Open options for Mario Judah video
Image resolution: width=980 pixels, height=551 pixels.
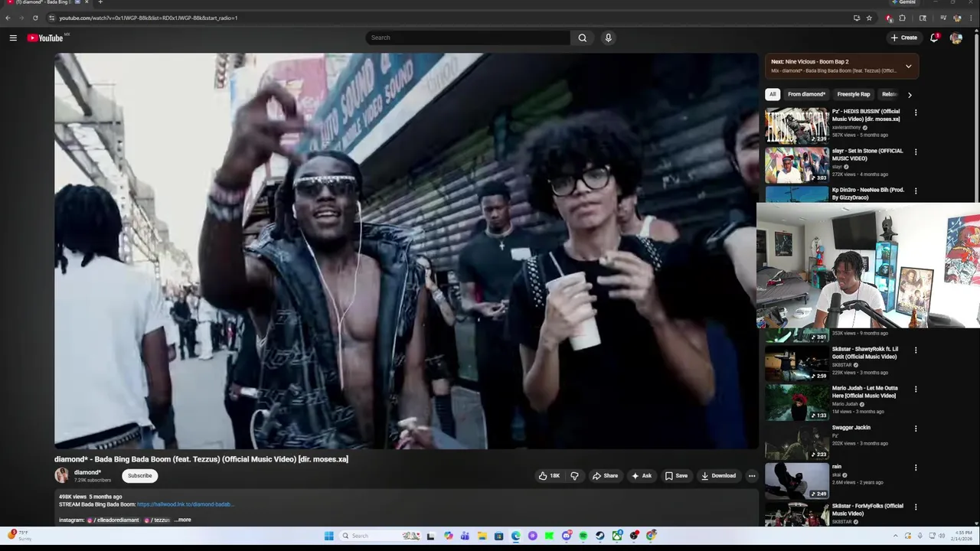click(x=916, y=389)
